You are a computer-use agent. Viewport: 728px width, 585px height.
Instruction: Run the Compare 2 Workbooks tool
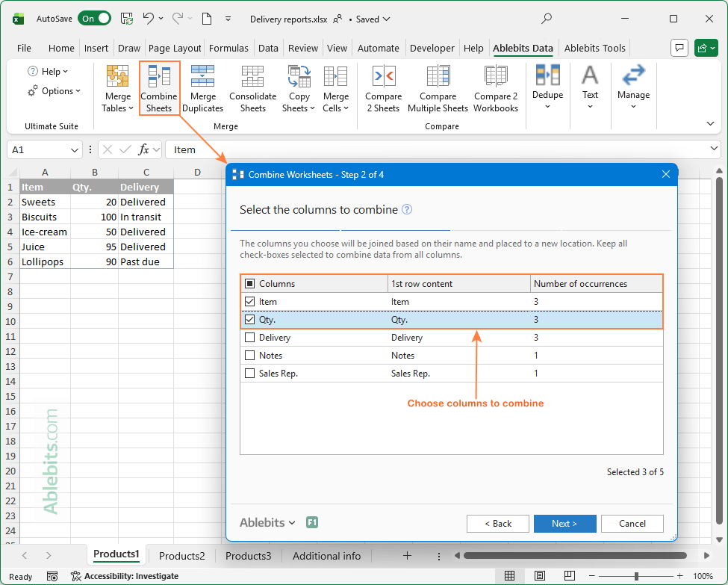(x=495, y=88)
